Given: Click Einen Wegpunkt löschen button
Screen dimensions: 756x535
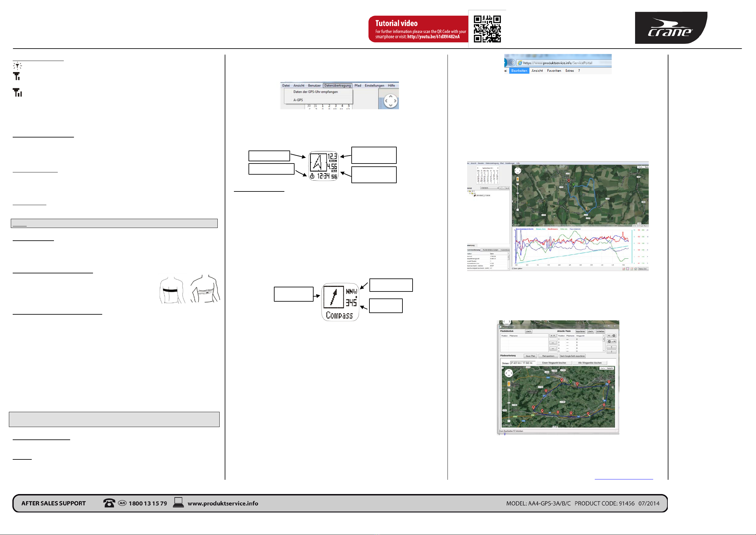Looking at the screenshot, I should (x=554, y=363).
